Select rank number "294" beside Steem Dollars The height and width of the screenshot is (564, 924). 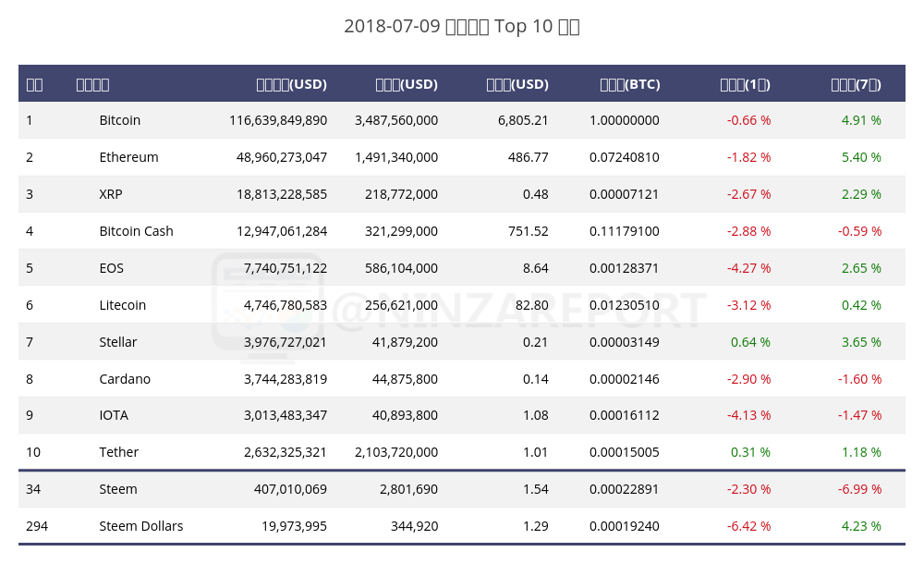pyautogui.click(x=37, y=526)
